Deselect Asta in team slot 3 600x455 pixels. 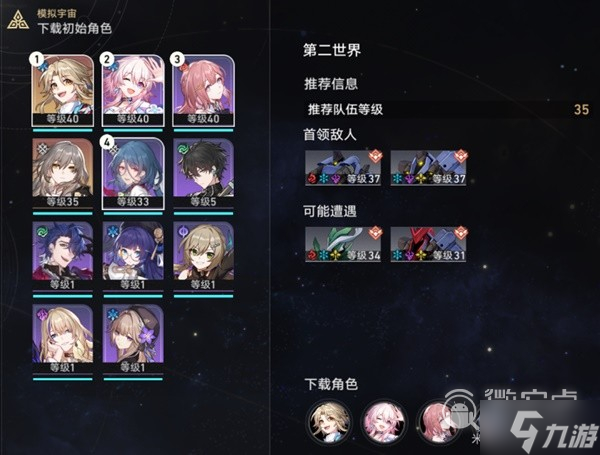(x=203, y=91)
